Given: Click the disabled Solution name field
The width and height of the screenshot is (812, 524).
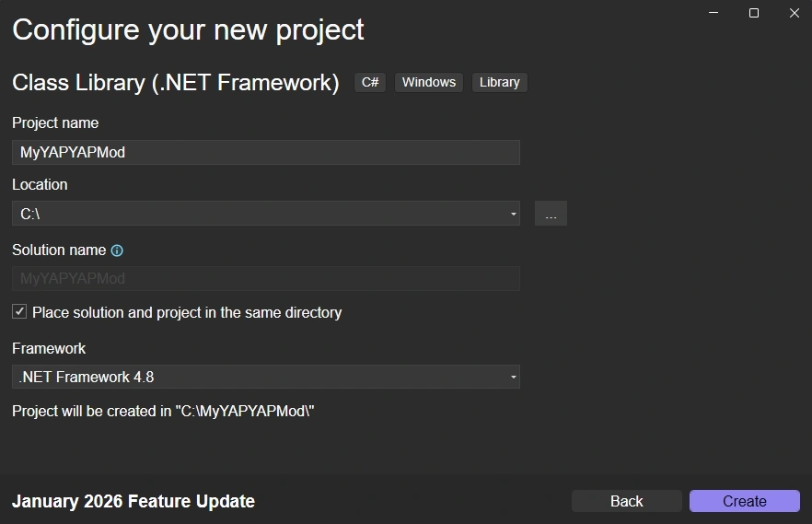Looking at the screenshot, I should click(x=266, y=278).
